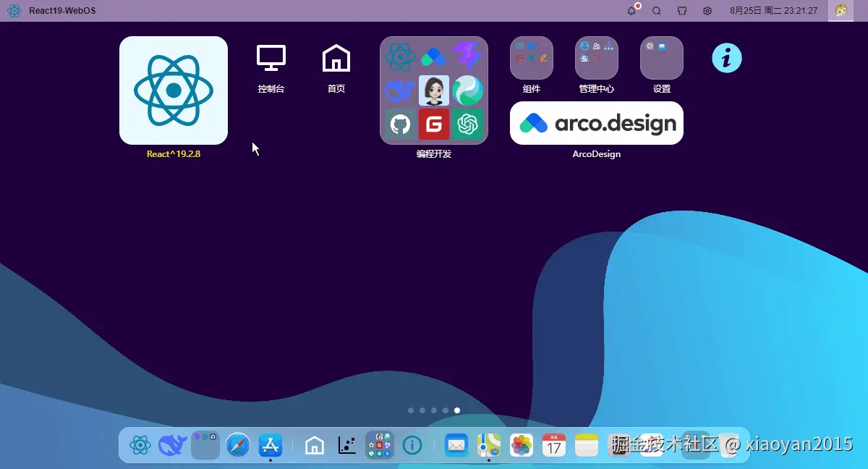The image size is (868, 469).
Task: Open Arco icon inside 编程开发 folder
Action: pos(434,56)
